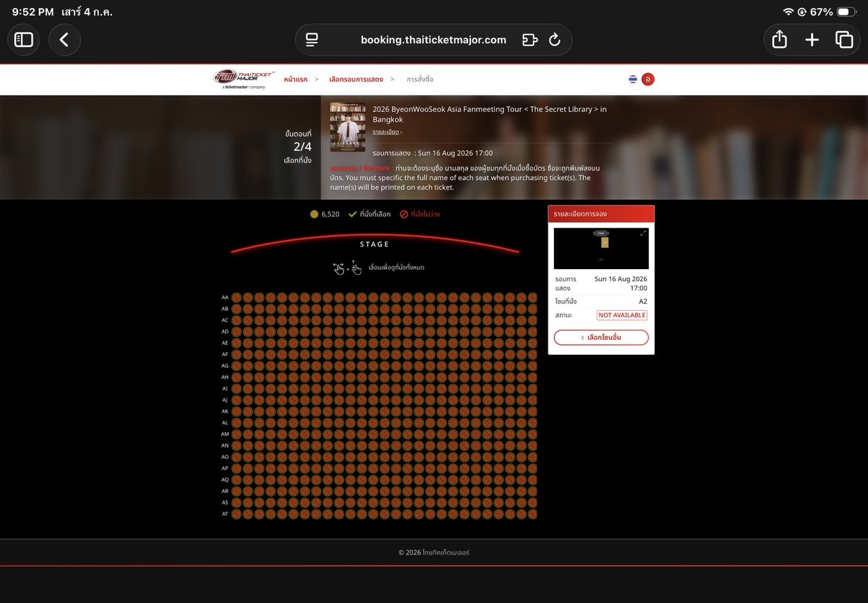Viewport: 868px width, 603px height.
Task: Tap the Wi-Fi status icon
Action: (x=788, y=12)
